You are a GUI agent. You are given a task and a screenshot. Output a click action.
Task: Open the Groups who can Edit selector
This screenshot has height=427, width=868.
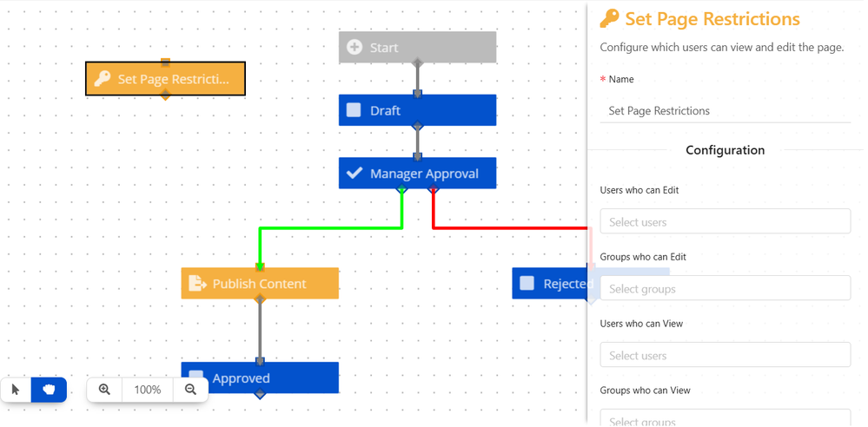725,288
